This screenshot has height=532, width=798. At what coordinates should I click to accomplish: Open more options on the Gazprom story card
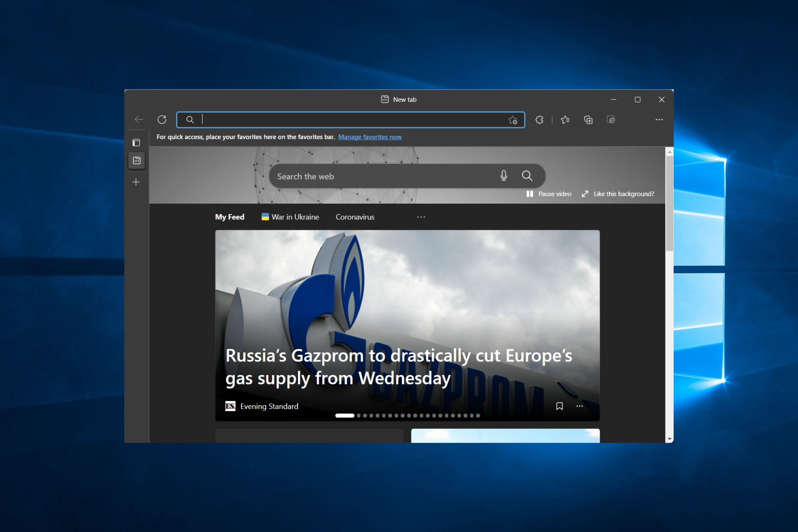point(580,406)
